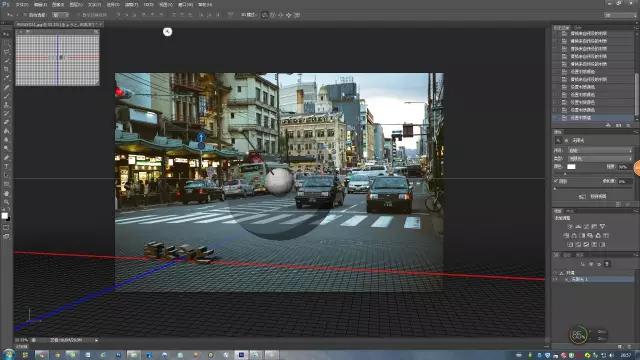
Task: Add Hue/Saturation adjustment layer
Action: tap(566, 236)
